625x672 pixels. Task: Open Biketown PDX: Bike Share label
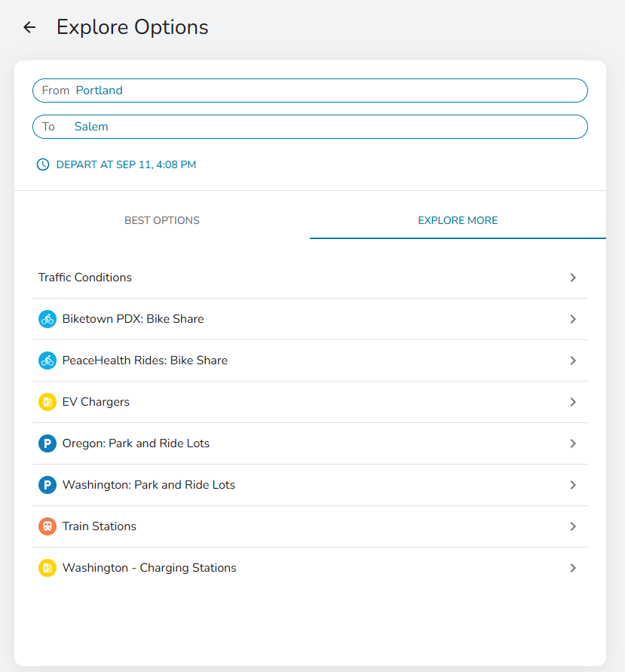click(133, 319)
